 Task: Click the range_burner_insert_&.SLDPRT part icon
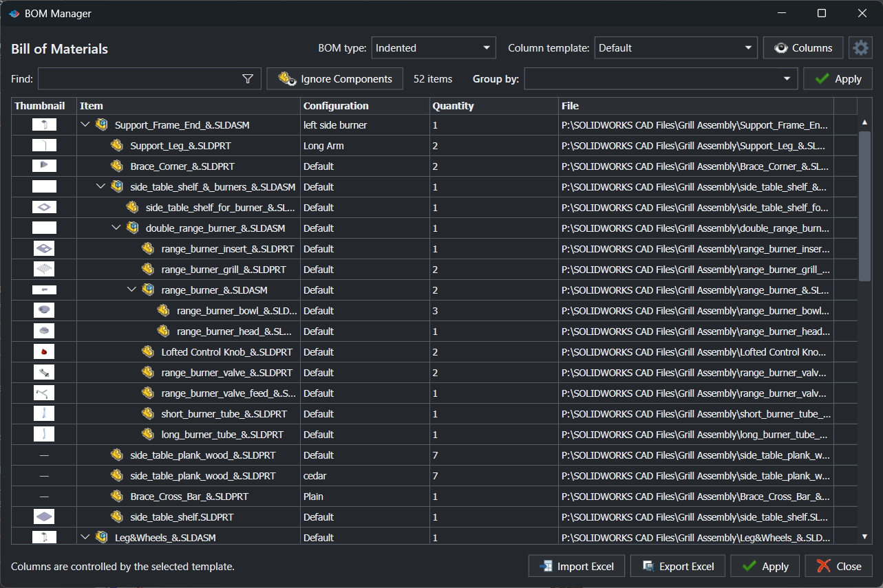click(x=148, y=249)
